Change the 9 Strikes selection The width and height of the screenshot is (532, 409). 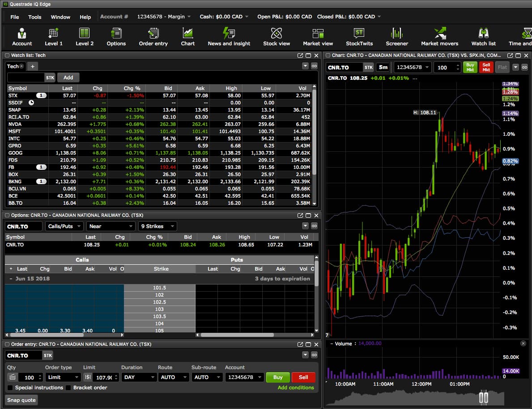[x=157, y=226]
